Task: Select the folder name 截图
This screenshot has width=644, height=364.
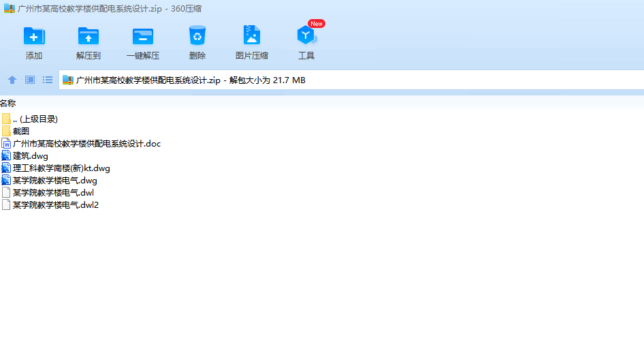Action: pos(21,131)
